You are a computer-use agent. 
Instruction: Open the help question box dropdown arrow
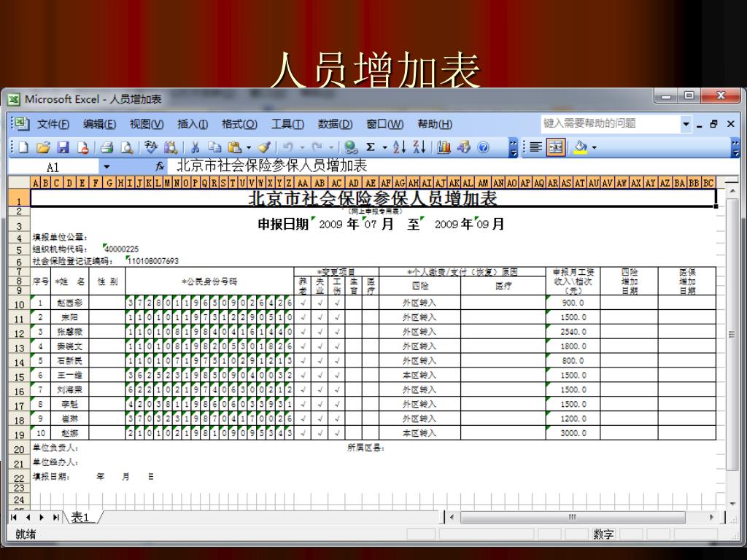[686, 124]
